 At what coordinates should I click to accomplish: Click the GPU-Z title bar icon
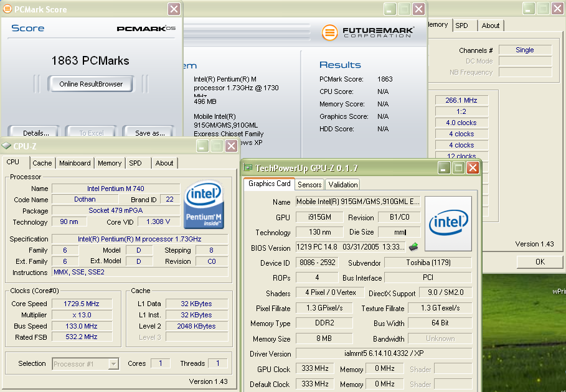[x=248, y=168]
